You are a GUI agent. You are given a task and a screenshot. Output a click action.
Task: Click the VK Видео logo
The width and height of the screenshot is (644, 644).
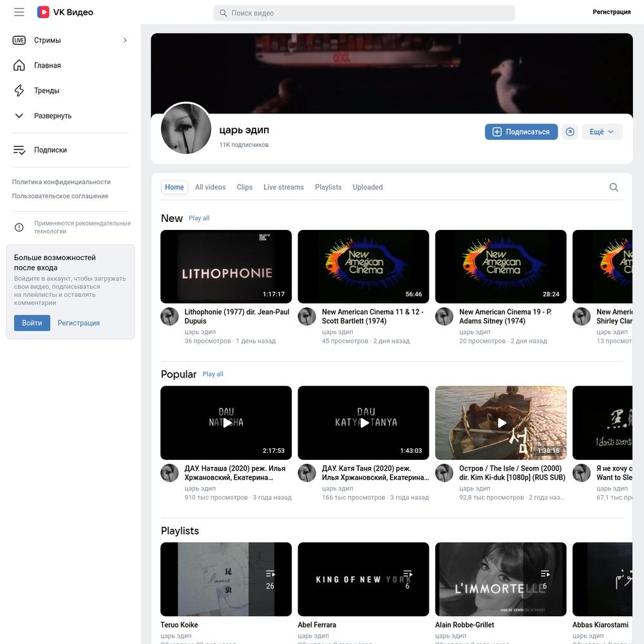(x=65, y=12)
